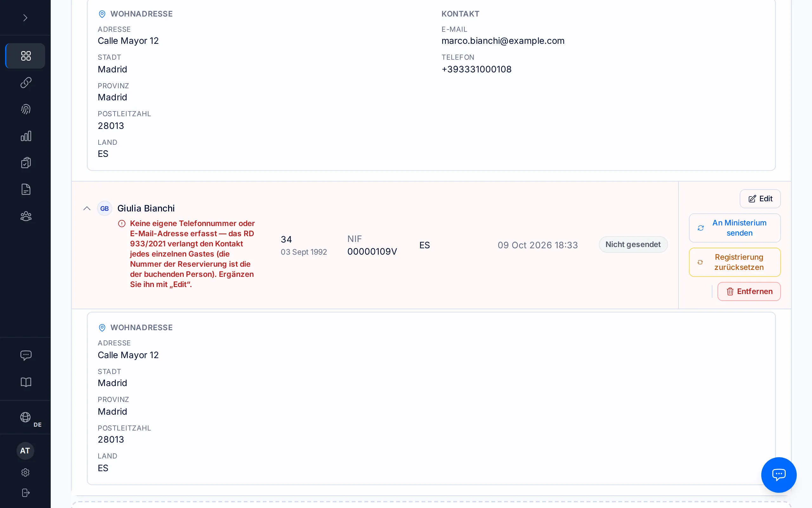Open settings gear icon in sidebar
Image resolution: width=812 pixels, height=508 pixels.
coord(25,472)
